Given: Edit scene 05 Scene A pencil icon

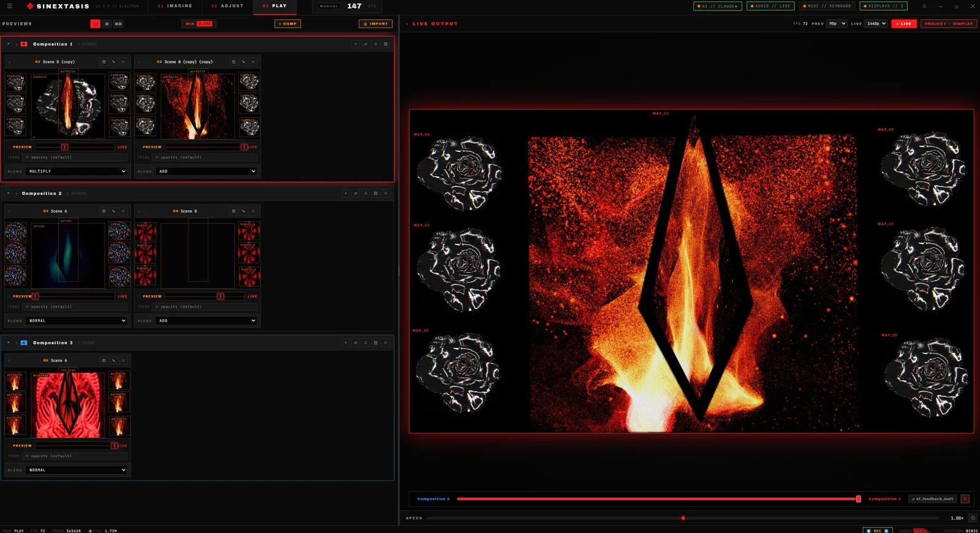Looking at the screenshot, I should [113, 361].
